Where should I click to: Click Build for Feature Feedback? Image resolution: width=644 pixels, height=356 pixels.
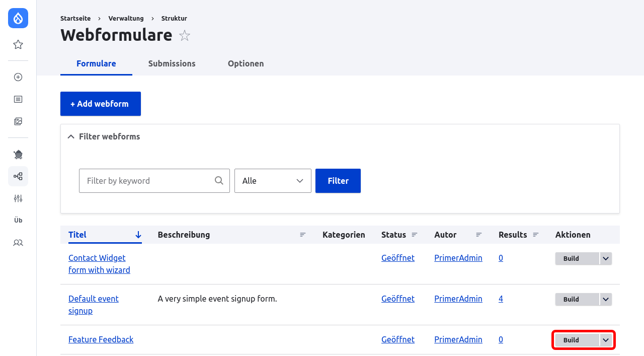point(577,340)
